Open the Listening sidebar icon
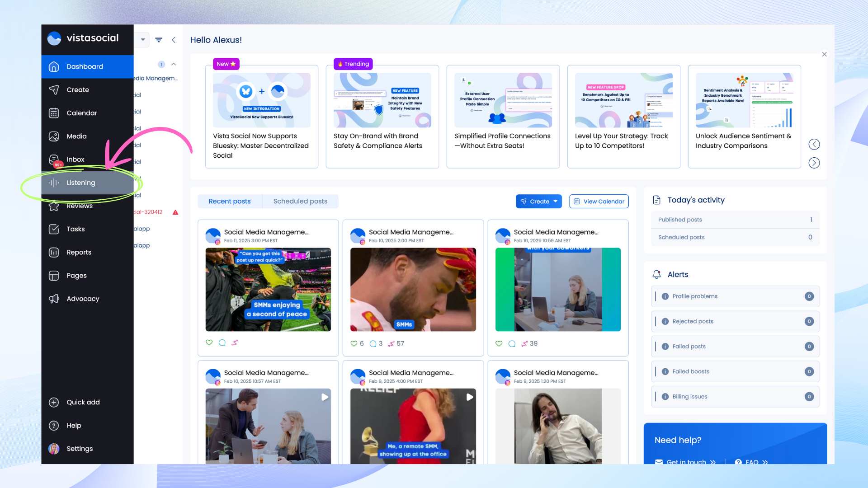 point(54,183)
